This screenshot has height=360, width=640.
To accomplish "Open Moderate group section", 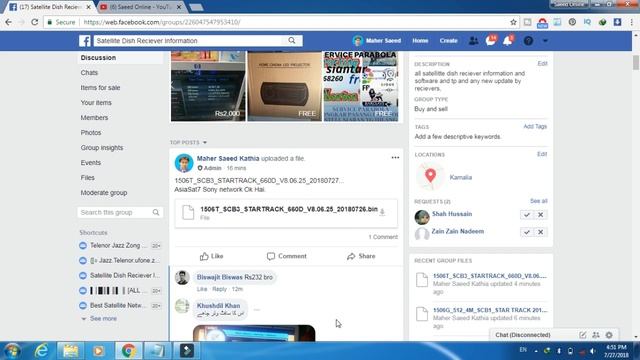I will (x=104, y=193).
